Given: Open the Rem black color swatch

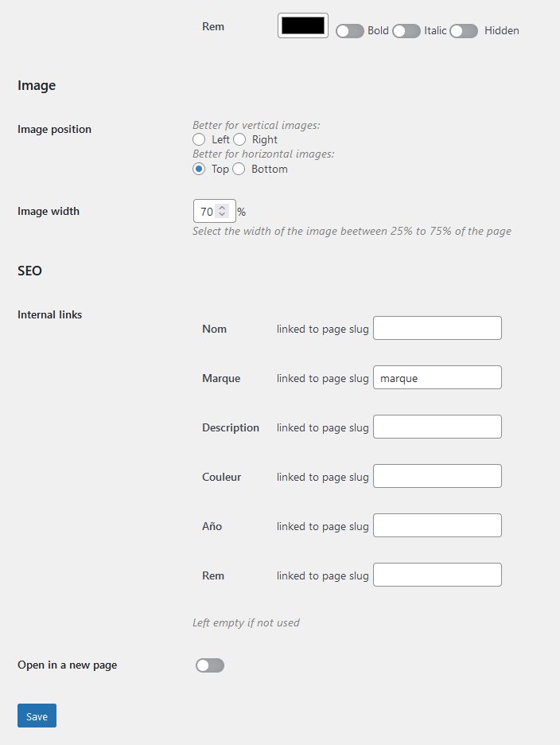Looking at the screenshot, I should [x=303, y=25].
